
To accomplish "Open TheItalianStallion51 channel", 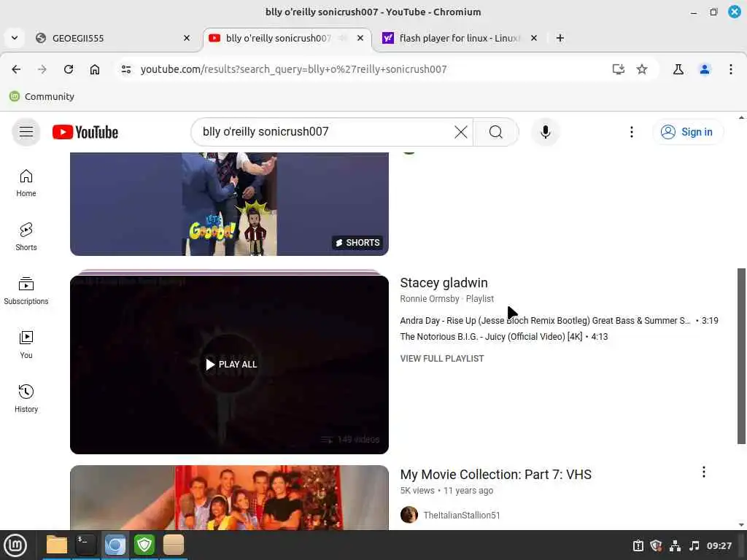I will 461,516.
